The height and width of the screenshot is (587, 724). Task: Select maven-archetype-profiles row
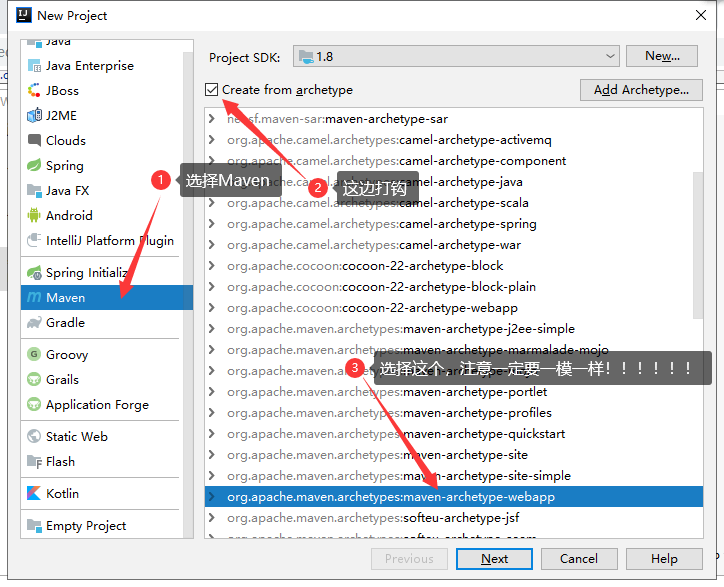tap(454, 412)
